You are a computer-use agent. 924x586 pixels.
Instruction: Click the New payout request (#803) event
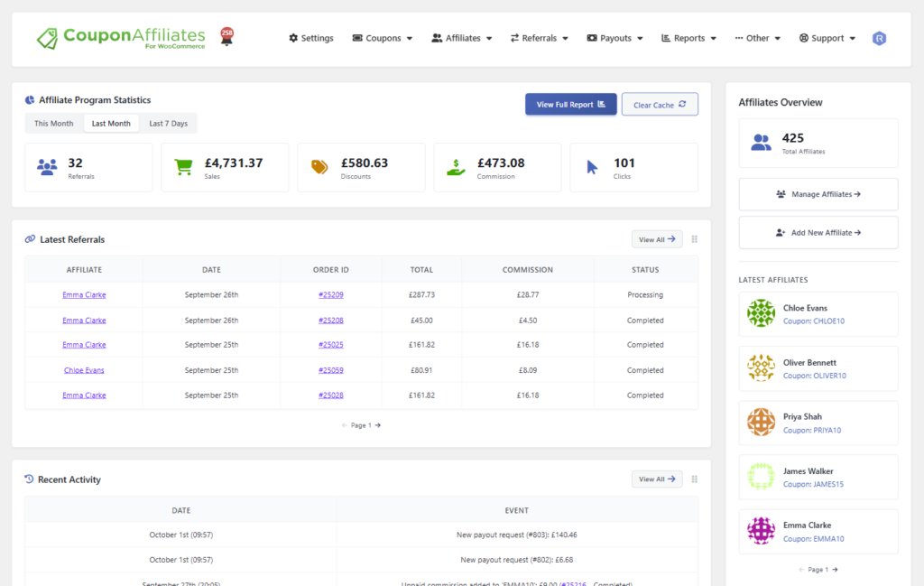[517, 535]
